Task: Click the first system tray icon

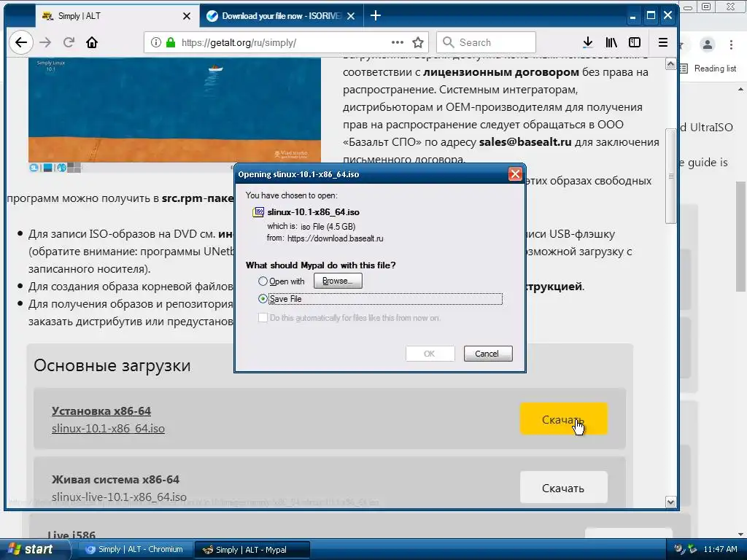Action: (679, 549)
